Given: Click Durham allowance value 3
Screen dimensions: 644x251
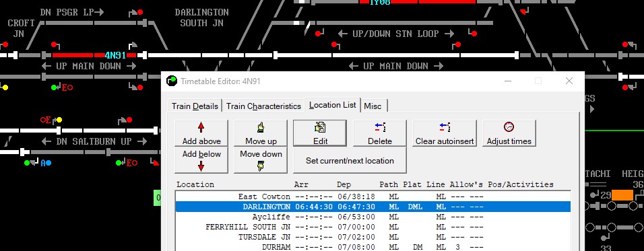Looking at the screenshot, I should (457, 247).
